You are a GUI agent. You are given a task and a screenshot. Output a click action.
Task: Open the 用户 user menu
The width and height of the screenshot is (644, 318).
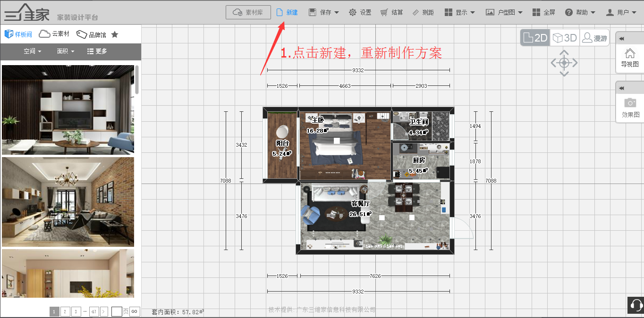coord(618,12)
